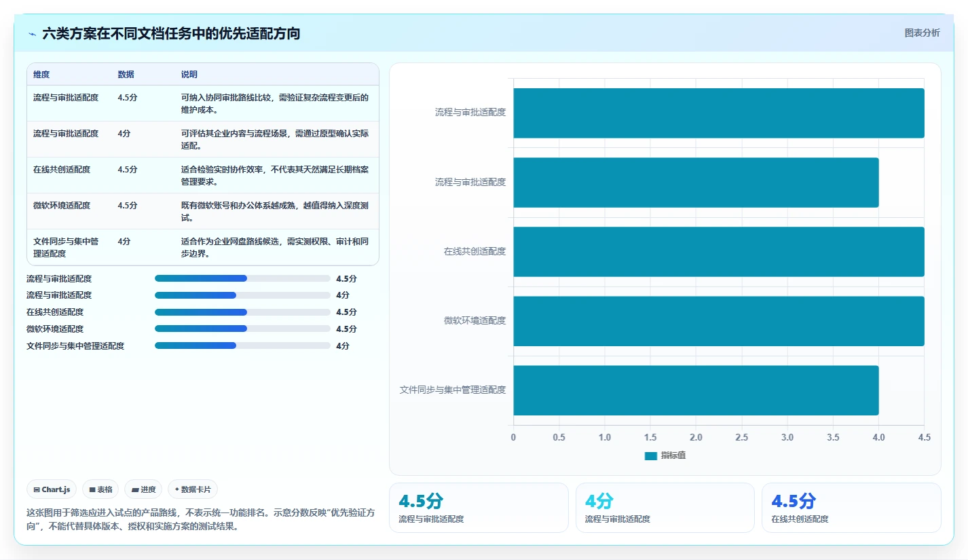
Task: Click the 文件同步与集中管理适配度 y-axis label in the chart
Action: (453, 390)
